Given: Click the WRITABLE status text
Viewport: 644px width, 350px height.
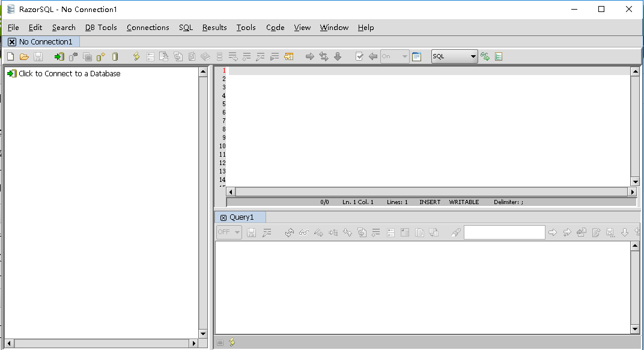Looking at the screenshot, I should (x=464, y=202).
